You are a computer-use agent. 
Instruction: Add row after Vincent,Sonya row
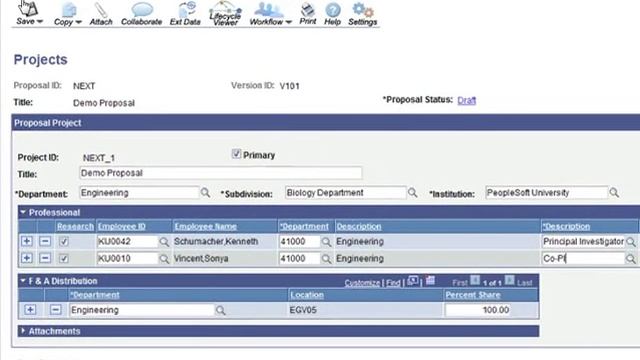click(27, 258)
